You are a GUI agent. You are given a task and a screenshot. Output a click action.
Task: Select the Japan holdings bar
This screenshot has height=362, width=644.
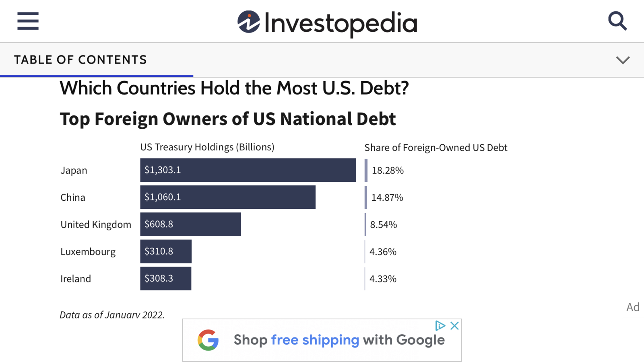(x=248, y=170)
